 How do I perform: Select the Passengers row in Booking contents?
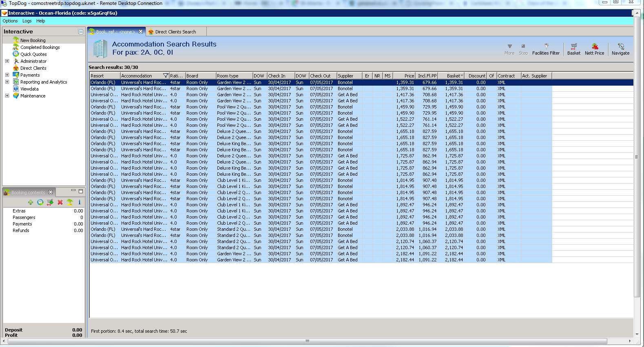tap(44, 217)
